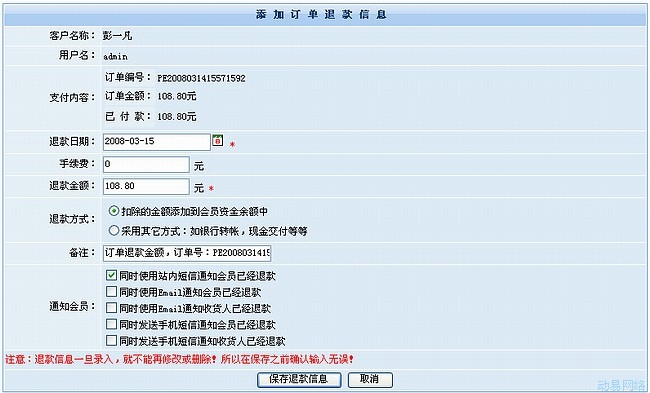This screenshot has width=650, height=393.
Task: Select 采用其它方式 refund method radio
Action: 114,230
